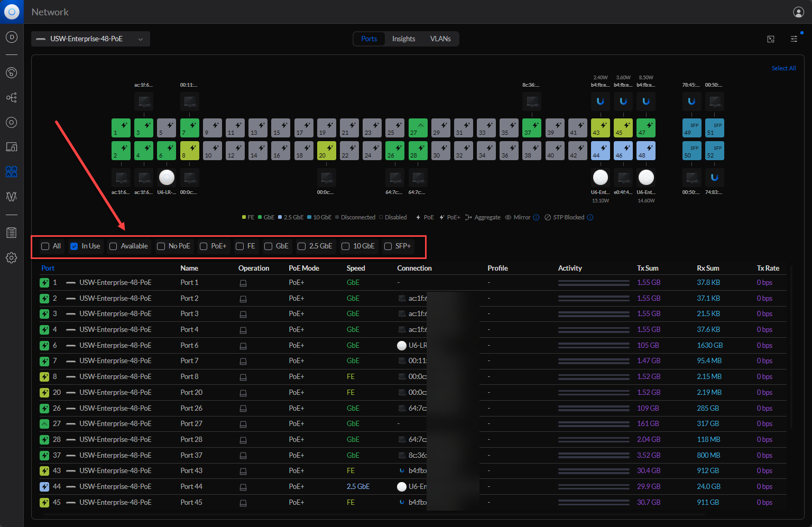The height and width of the screenshot is (527, 812).
Task: Click the System Log list icon in the sidebar
Action: [11, 233]
